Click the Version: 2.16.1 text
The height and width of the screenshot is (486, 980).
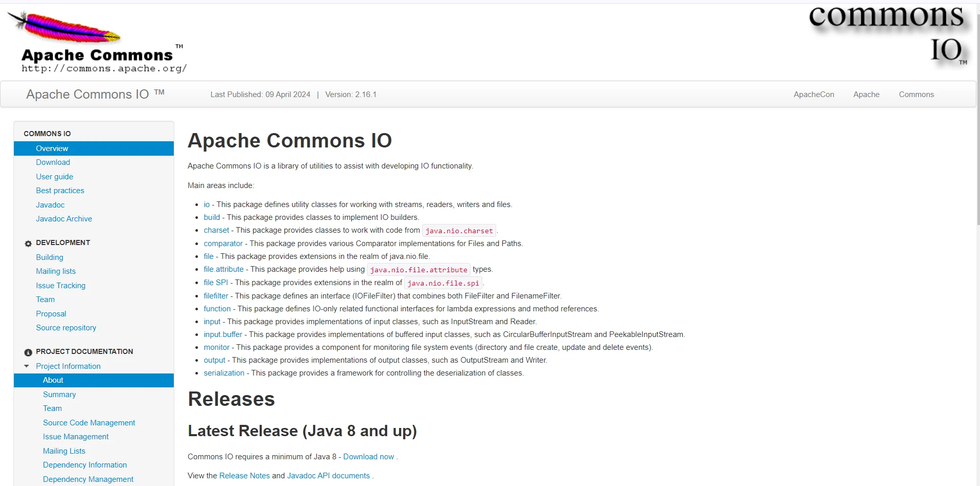(x=351, y=95)
